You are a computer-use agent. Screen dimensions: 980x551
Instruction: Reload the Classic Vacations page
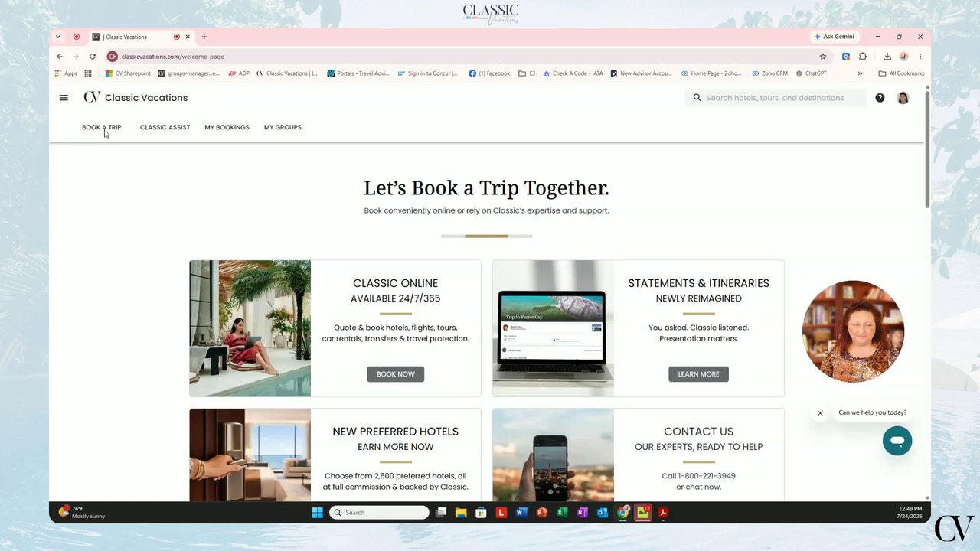pos(93,57)
